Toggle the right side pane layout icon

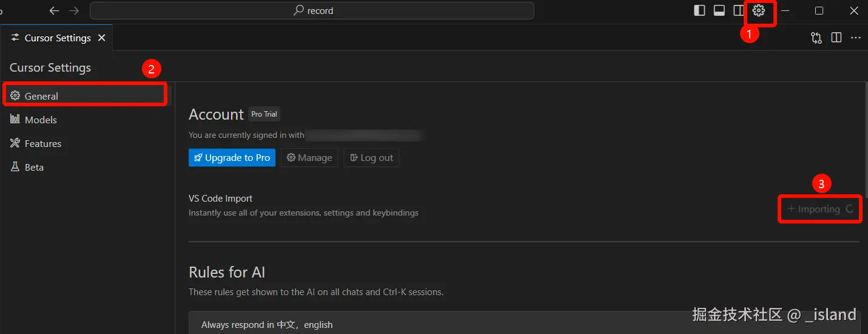pos(739,10)
